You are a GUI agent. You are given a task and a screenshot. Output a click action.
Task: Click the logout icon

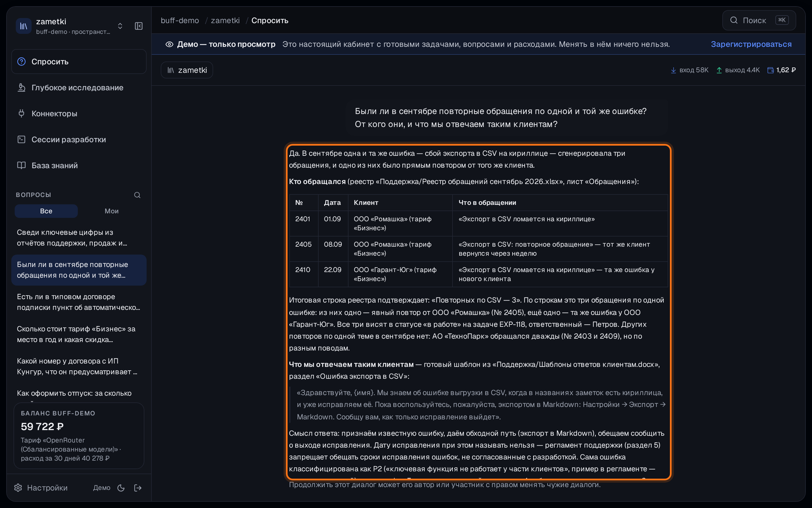tap(138, 488)
